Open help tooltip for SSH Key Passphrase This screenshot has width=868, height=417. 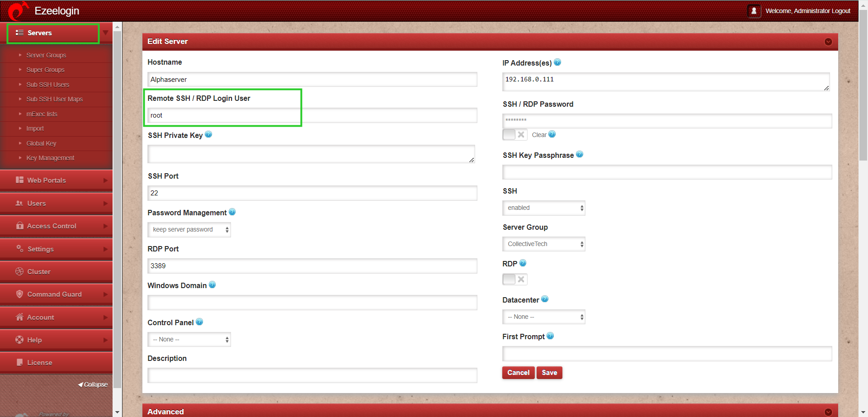point(580,154)
